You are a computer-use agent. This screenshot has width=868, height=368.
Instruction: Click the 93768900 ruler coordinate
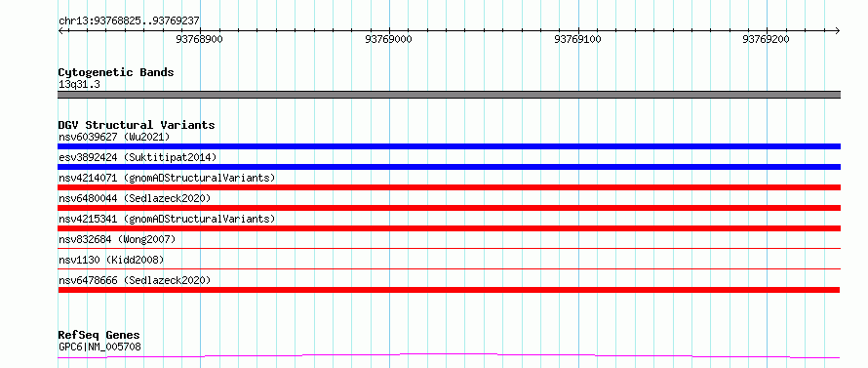tap(199, 39)
